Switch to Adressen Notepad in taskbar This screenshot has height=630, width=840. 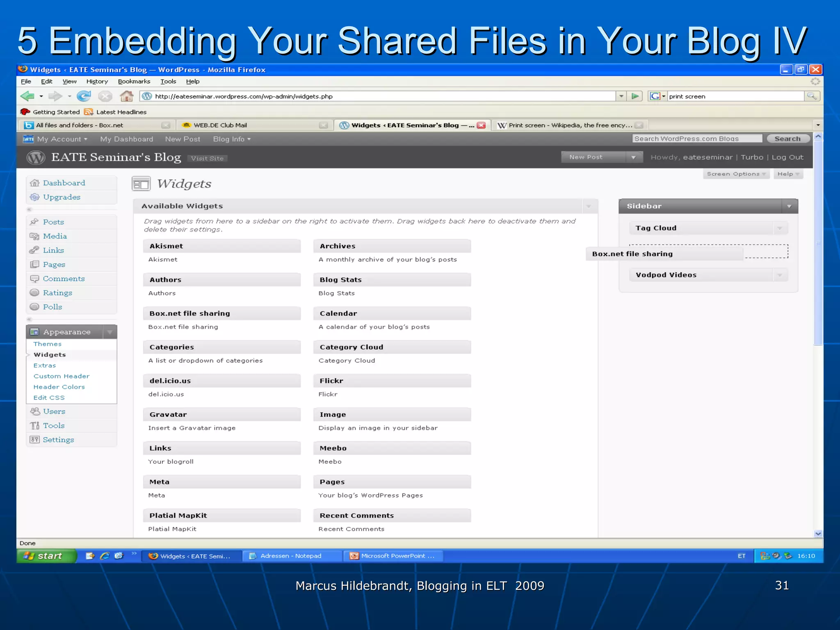292,556
